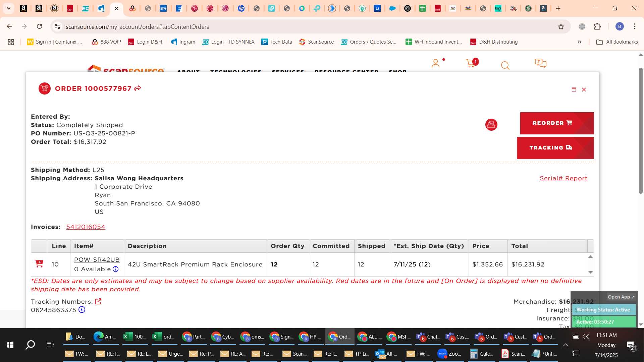Open invoice 5412016054
Viewport: 644px width, 362px height.
tap(86, 227)
